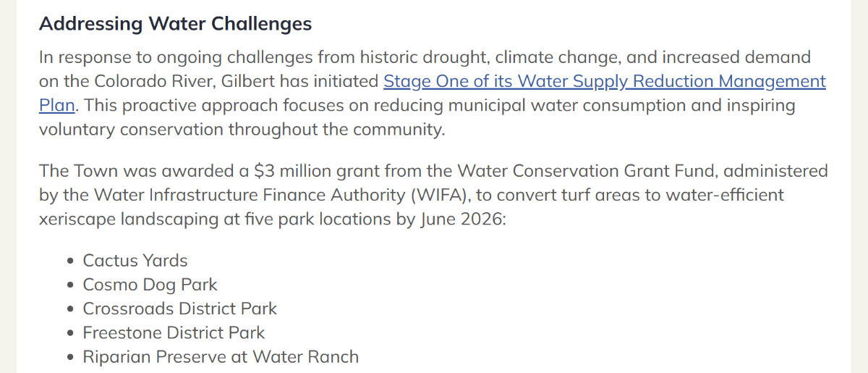Image resolution: width=868 pixels, height=373 pixels.
Task: Open the Stage One Water Supply Reduction link
Action: [604, 81]
